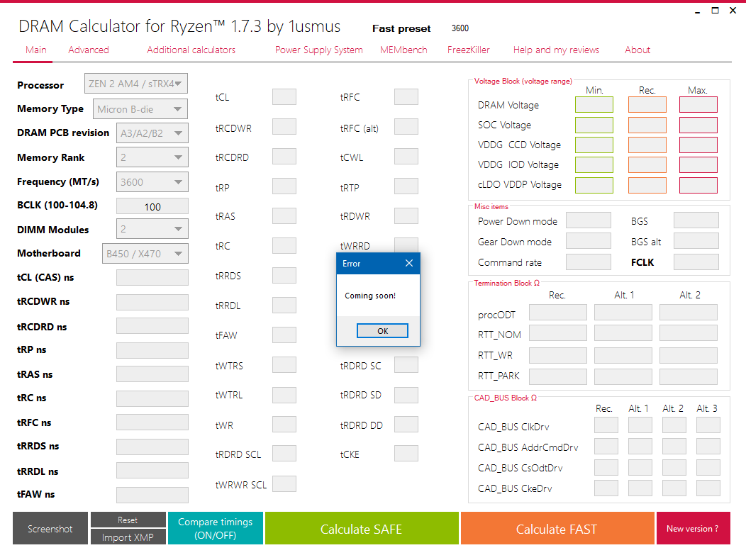Maximize the DRAM Calculator window
Screen dimensions: 746x560
click(x=715, y=11)
